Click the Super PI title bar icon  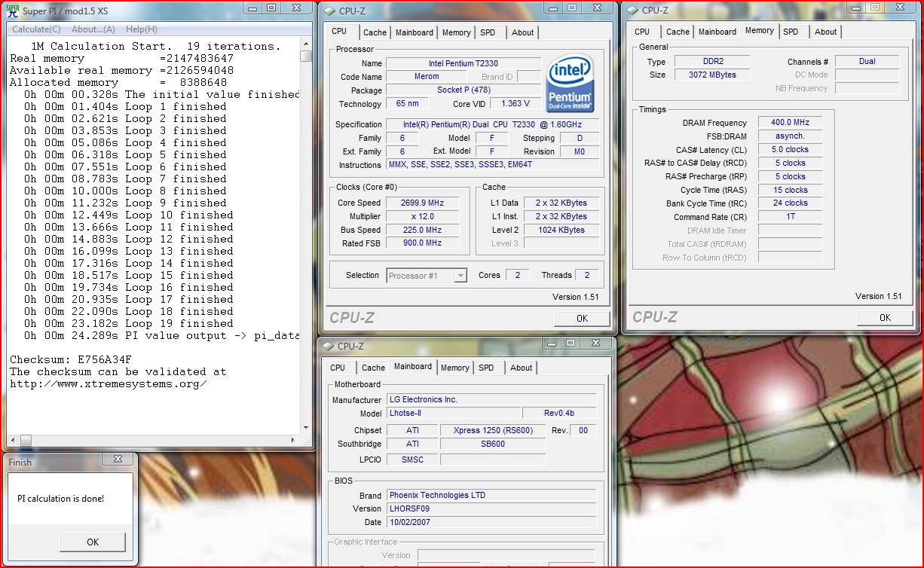coord(12,11)
